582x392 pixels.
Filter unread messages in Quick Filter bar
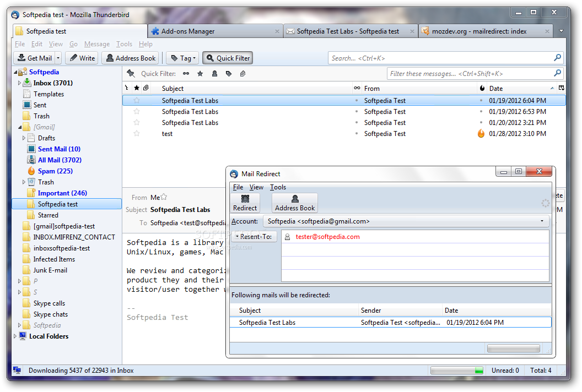click(186, 74)
